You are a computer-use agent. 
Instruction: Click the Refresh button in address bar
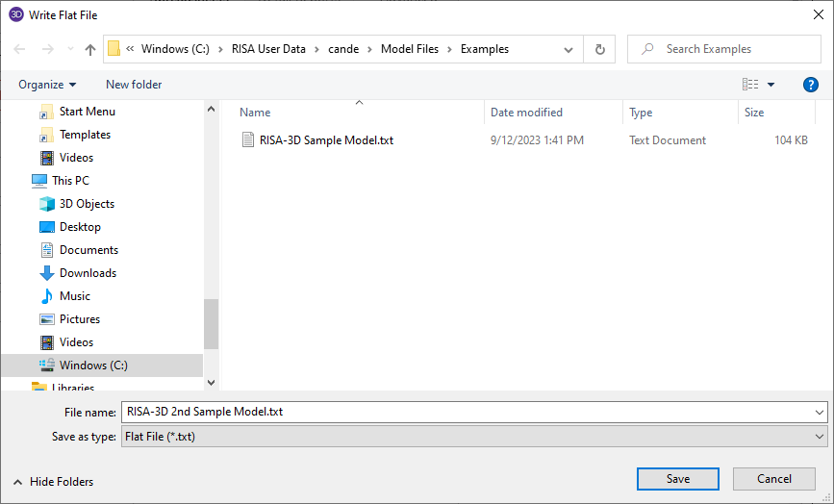600,49
